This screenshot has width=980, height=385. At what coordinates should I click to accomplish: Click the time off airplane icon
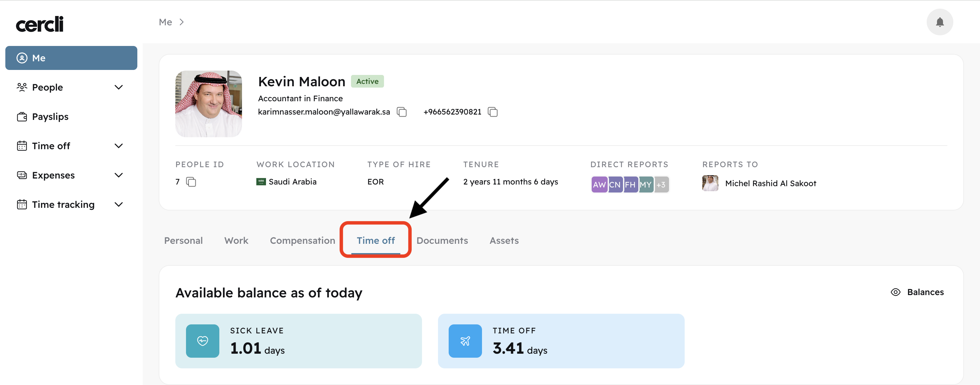coord(465,341)
